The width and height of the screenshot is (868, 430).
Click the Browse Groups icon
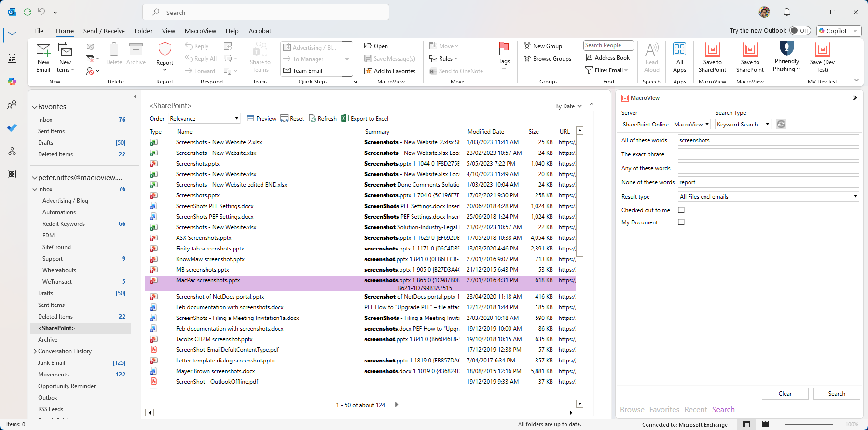[527, 59]
